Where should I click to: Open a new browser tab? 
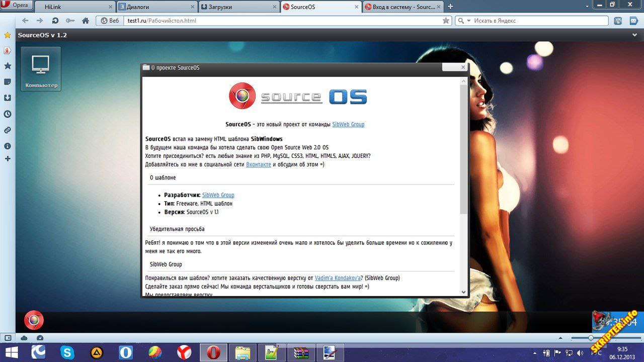pyautogui.click(x=450, y=7)
